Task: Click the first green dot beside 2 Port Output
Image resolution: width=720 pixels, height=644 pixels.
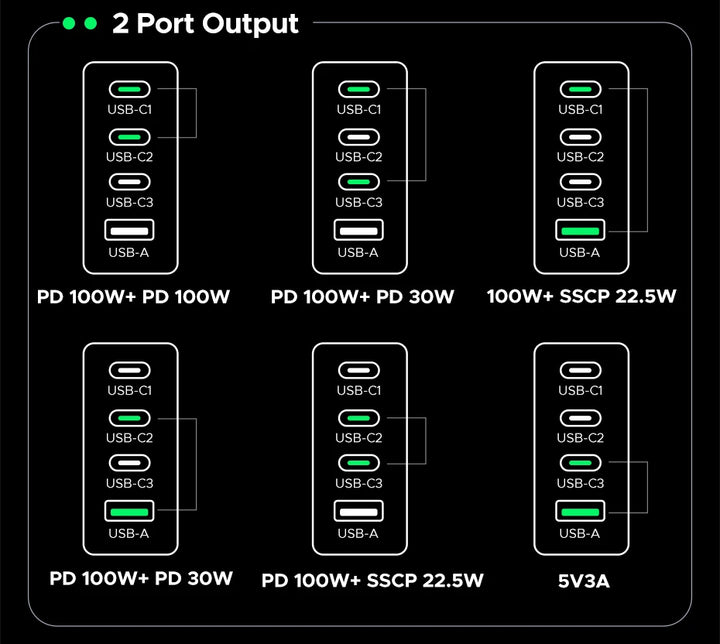Action: click(69, 23)
